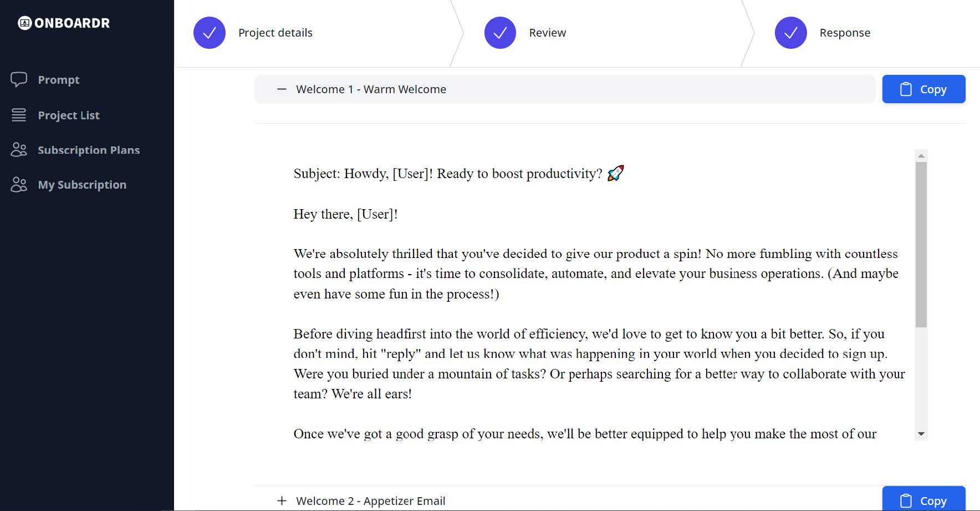Click the 'Hey there, [User]!' greeting

pos(345,214)
